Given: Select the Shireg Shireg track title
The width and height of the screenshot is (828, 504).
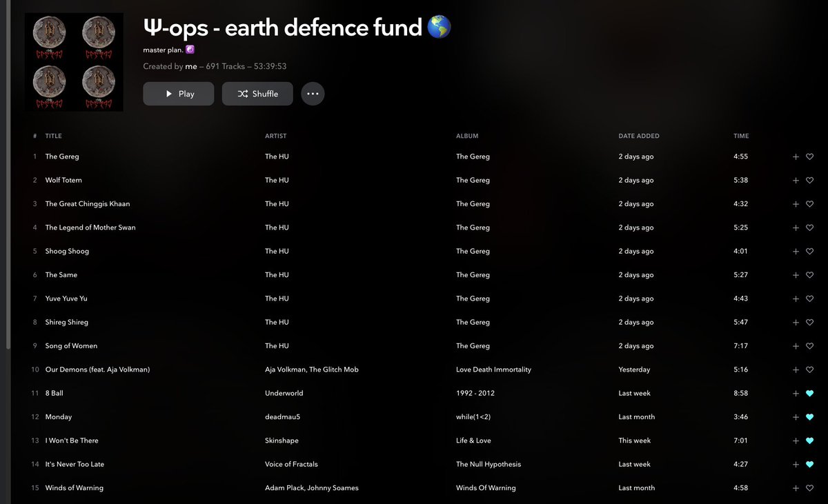Looking at the screenshot, I should coord(66,322).
